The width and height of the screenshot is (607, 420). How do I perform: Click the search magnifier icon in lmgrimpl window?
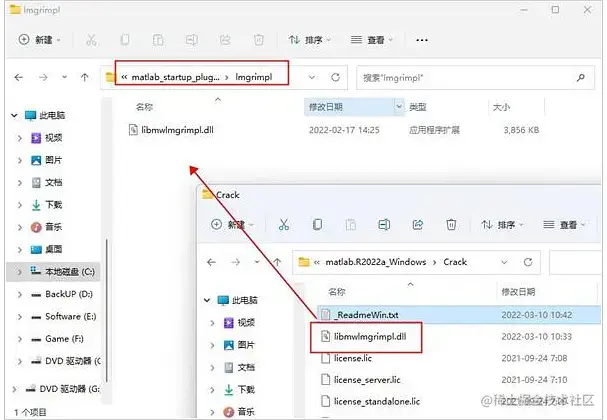[580, 78]
